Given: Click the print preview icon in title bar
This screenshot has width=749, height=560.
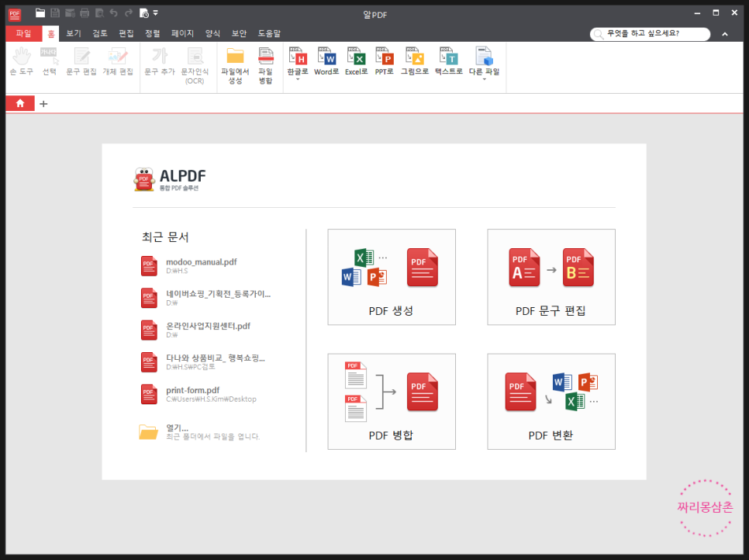Looking at the screenshot, I should pos(99,13).
